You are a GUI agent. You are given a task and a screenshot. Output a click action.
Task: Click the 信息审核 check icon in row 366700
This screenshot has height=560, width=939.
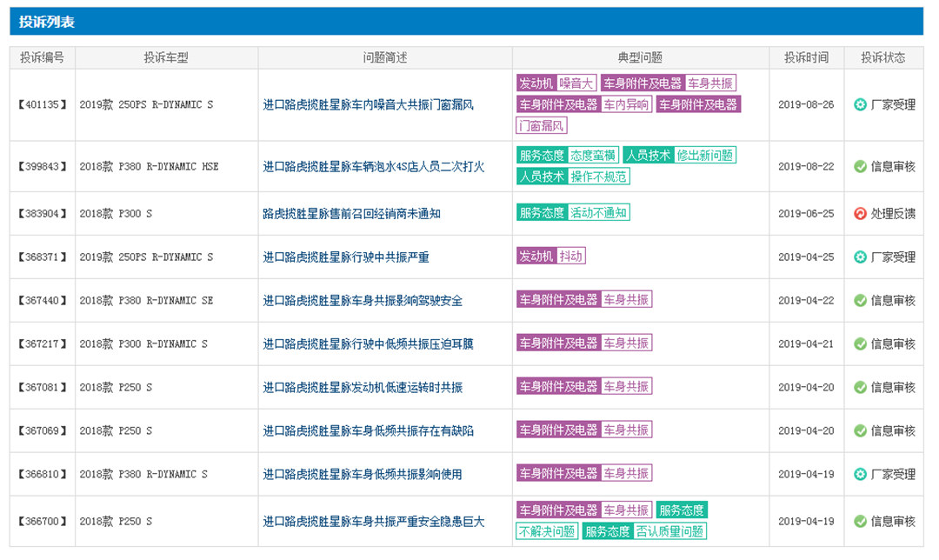tap(860, 522)
